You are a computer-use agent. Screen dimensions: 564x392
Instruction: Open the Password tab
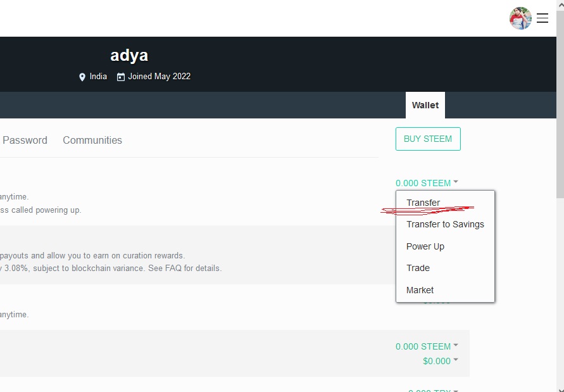pyautogui.click(x=25, y=140)
